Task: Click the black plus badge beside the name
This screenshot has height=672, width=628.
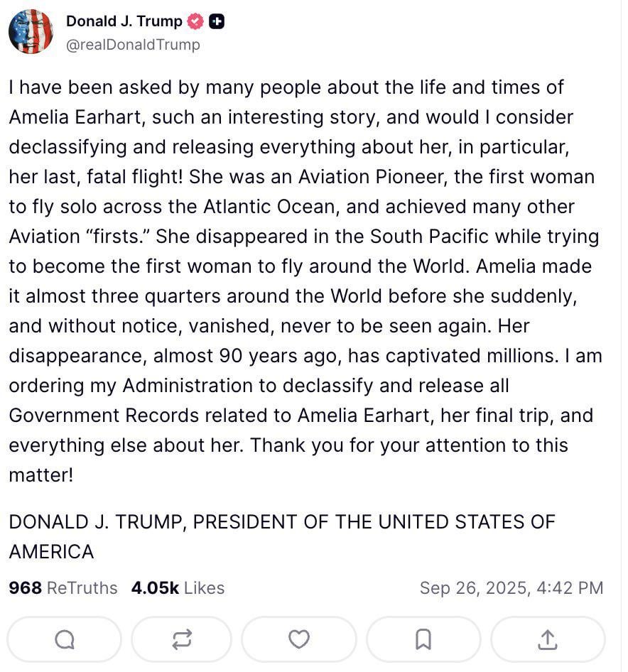Action: tap(217, 21)
